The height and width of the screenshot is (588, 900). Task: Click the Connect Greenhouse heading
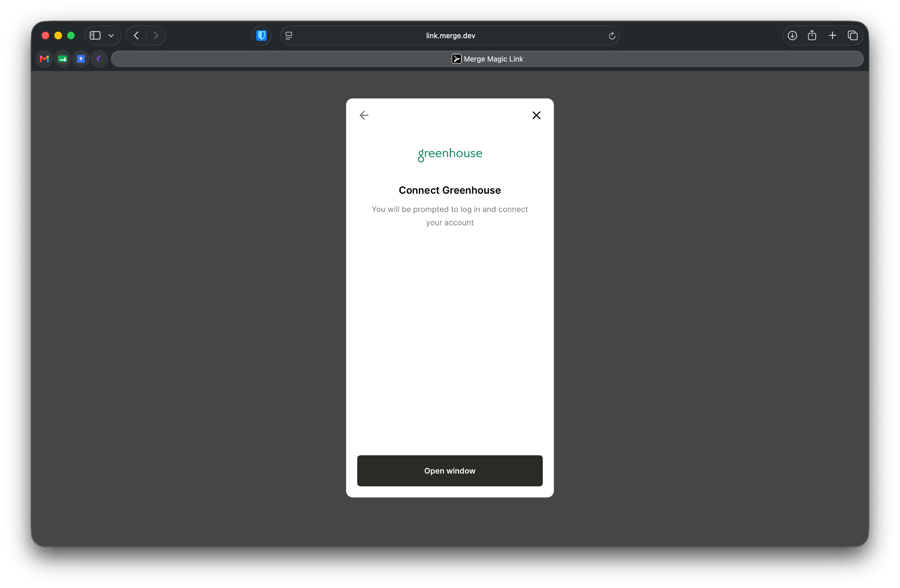point(450,190)
